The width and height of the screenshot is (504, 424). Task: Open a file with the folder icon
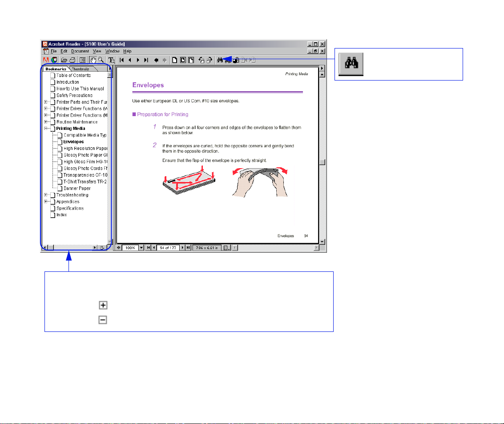point(65,60)
